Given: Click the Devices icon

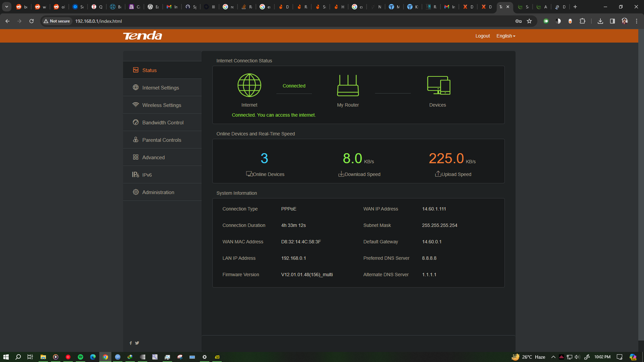Looking at the screenshot, I should 438,85.
